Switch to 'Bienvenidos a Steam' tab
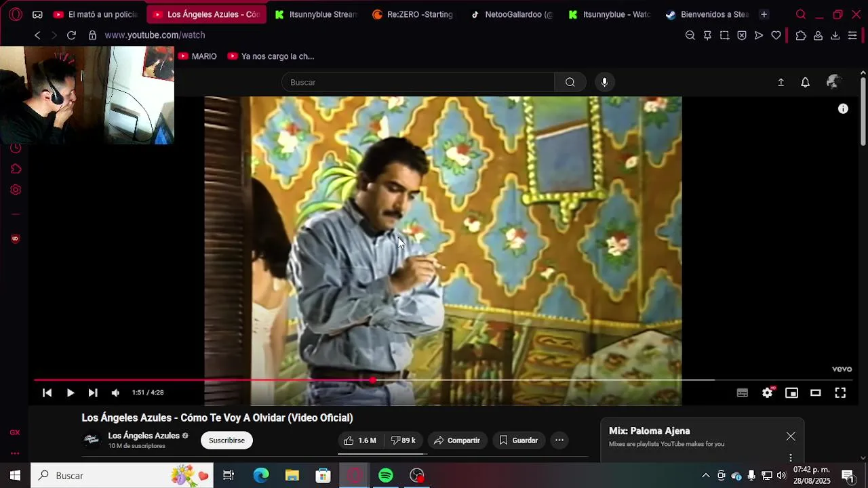Screen dimensions: 868x488 click(708, 14)
